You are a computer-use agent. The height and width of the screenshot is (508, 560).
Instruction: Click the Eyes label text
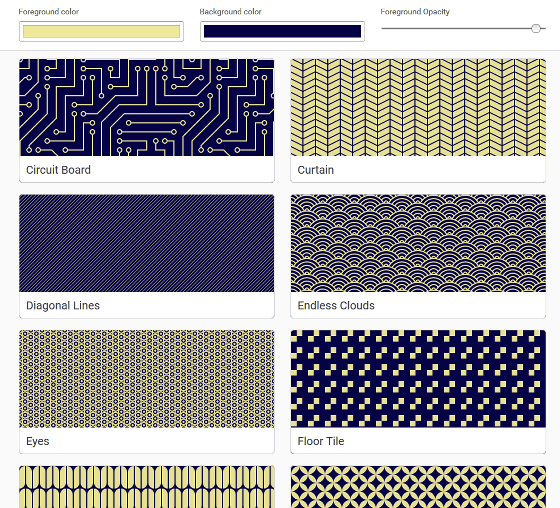38,441
